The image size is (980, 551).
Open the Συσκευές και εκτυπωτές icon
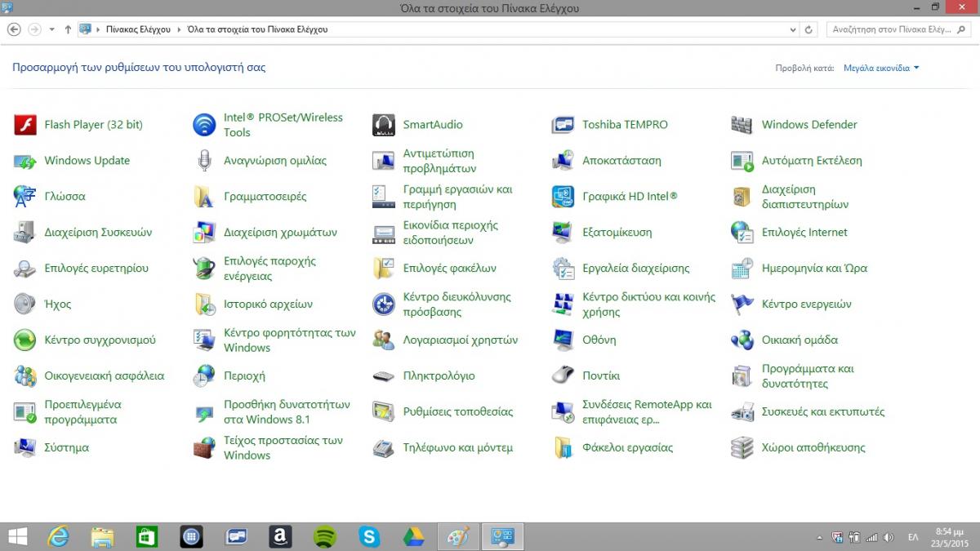(x=742, y=412)
